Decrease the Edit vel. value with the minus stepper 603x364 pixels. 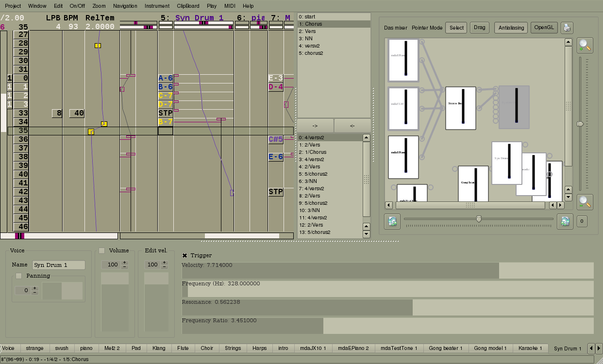[x=164, y=266]
